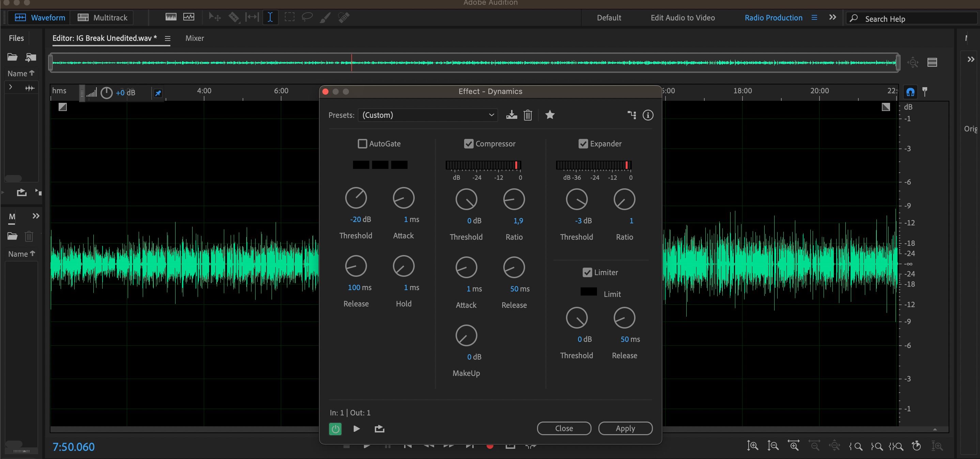Open the Mixer tab
The height and width of the screenshot is (459, 980).
(x=195, y=38)
